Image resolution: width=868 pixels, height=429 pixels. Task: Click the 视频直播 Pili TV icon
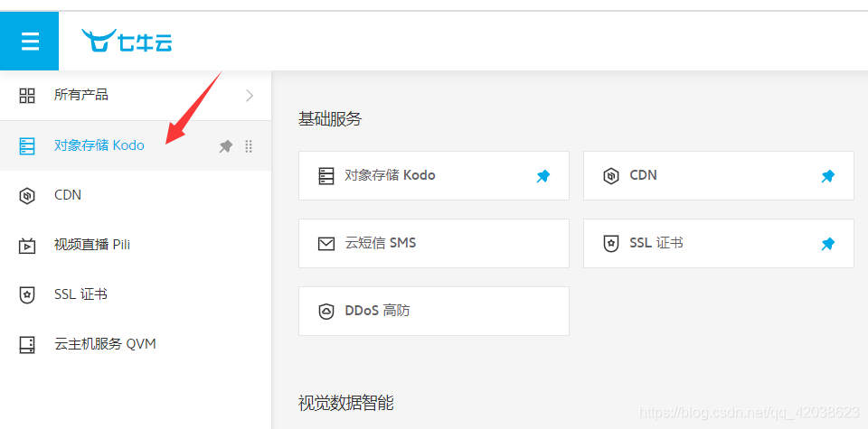coord(26,246)
